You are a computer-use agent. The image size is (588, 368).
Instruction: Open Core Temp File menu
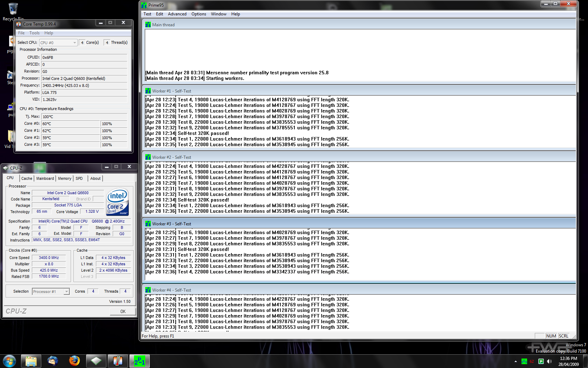coord(21,33)
